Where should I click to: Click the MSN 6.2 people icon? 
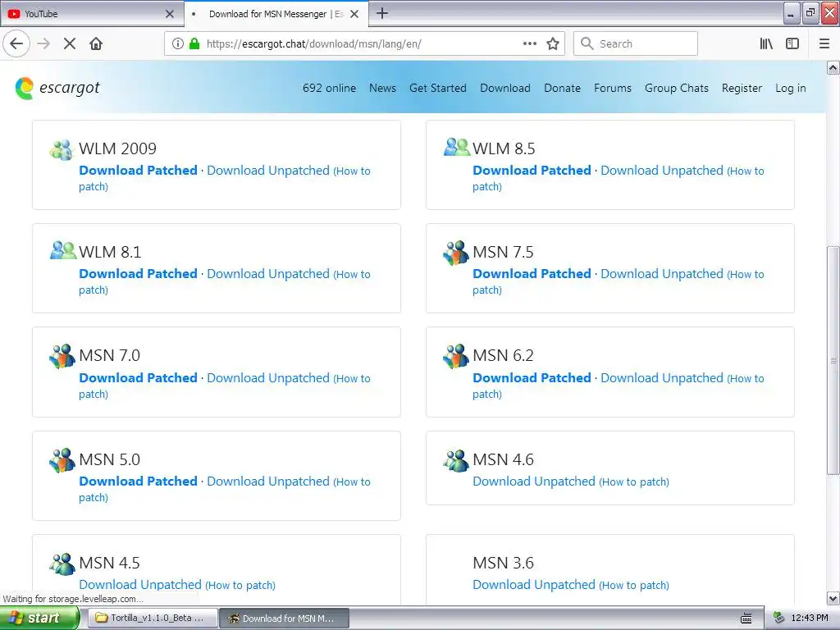(x=456, y=356)
